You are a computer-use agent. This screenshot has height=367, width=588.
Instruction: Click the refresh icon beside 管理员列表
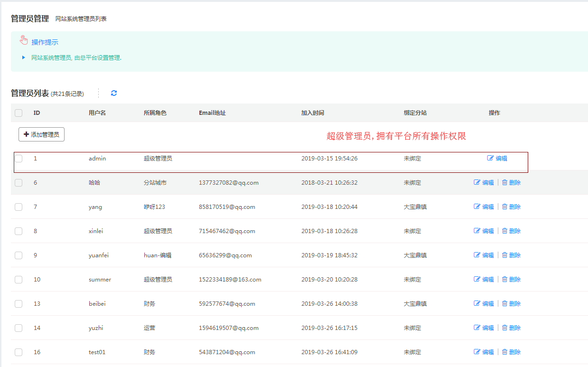[x=114, y=93]
